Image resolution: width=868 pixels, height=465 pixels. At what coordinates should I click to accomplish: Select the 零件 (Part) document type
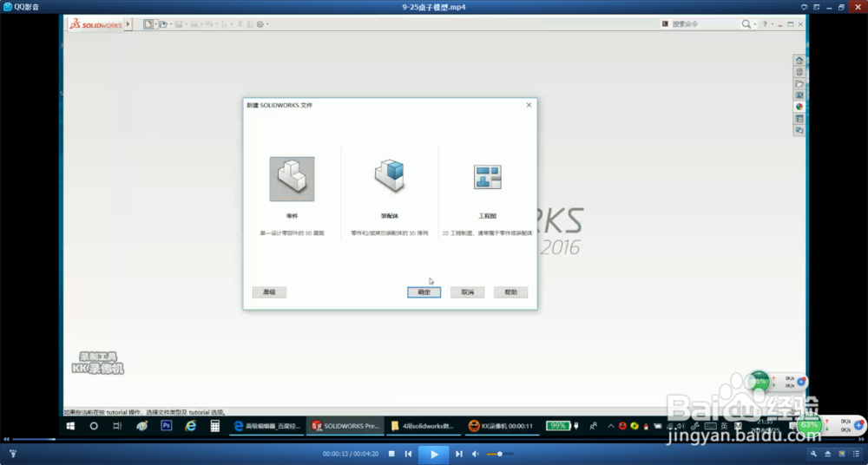coord(292,179)
